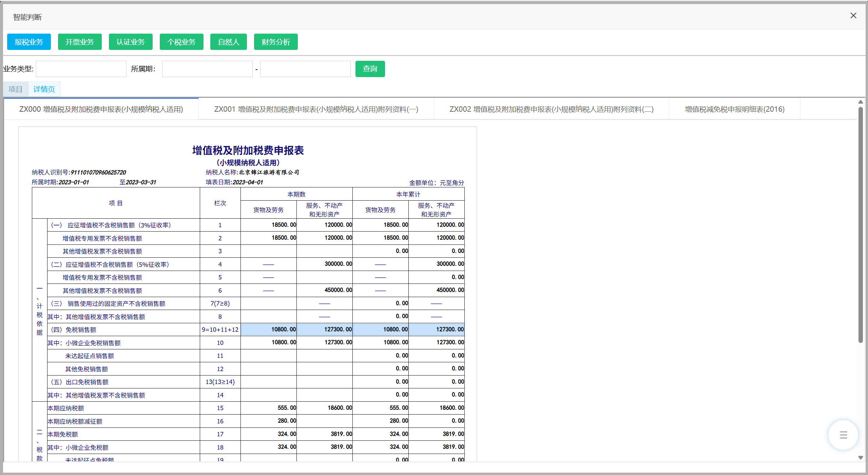Open the 认证业务 section
The width and height of the screenshot is (868, 475).
coord(131,42)
